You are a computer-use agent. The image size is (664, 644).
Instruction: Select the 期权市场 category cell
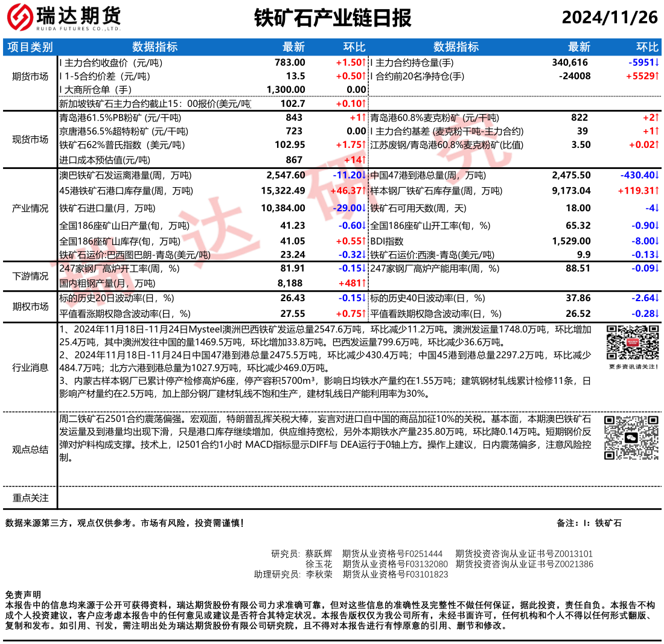click(30, 307)
